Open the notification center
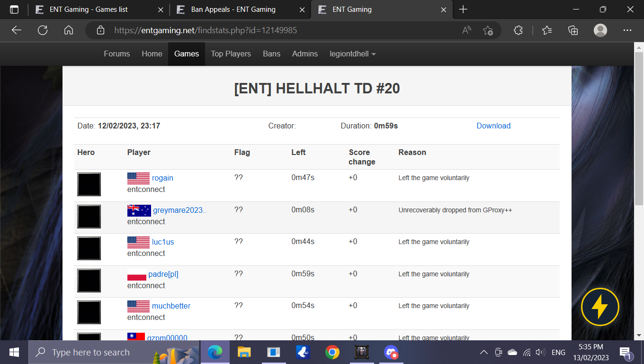 [x=626, y=352]
